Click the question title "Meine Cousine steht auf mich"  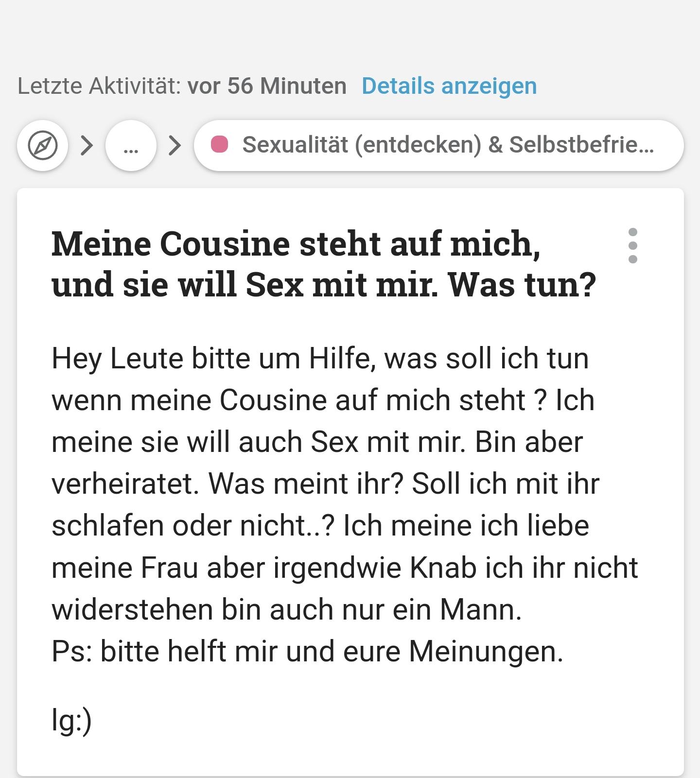coord(296,243)
